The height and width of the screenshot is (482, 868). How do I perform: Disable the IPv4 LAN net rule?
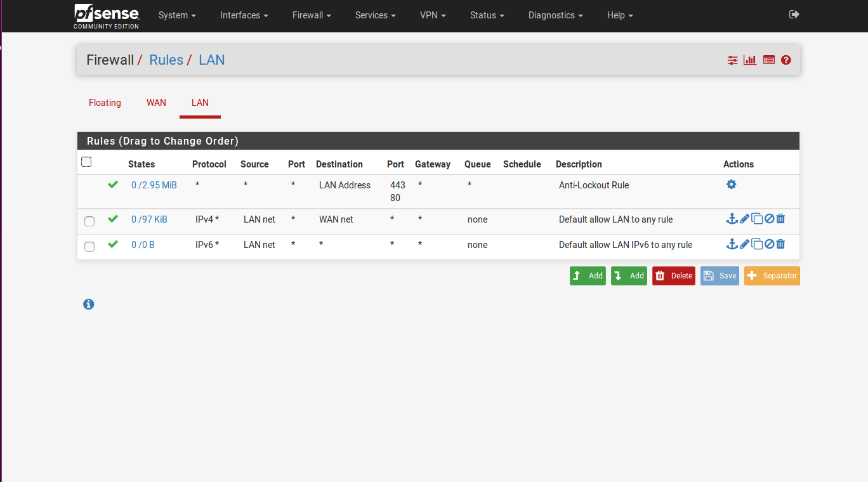click(x=769, y=219)
